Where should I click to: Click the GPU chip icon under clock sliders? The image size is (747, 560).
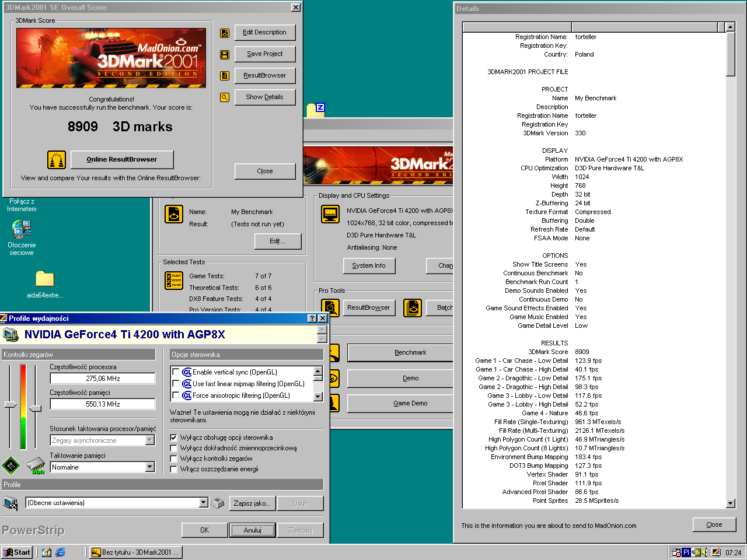tap(11, 465)
